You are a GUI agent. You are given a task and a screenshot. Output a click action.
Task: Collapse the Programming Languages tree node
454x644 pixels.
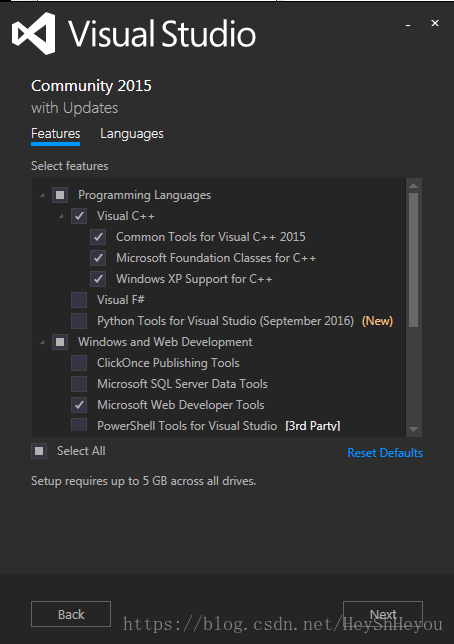click(x=42, y=195)
